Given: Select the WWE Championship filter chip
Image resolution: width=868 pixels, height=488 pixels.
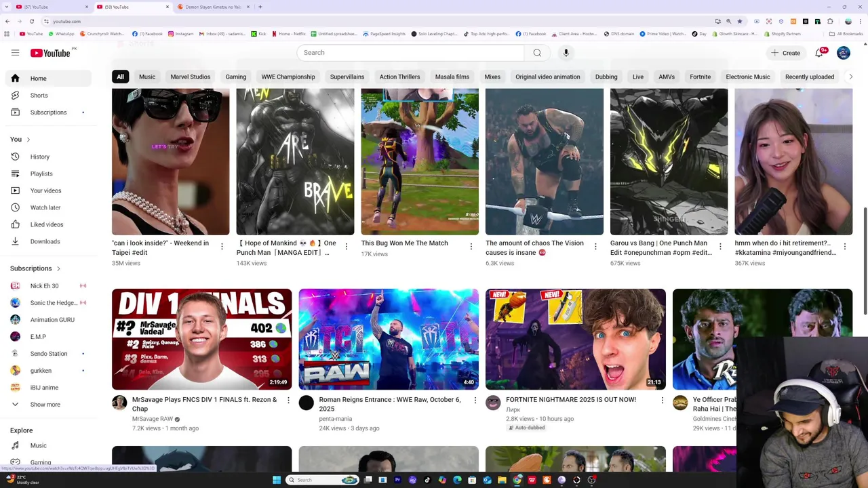Looking at the screenshot, I should pyautogui.click(x=288, y=77).
